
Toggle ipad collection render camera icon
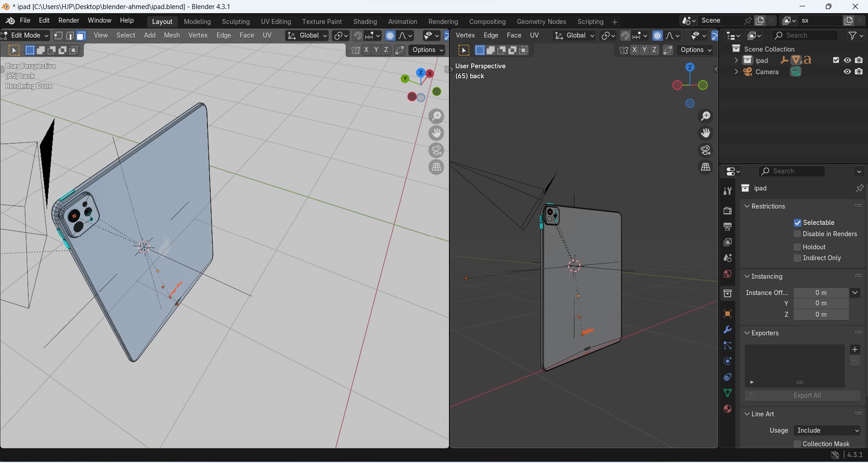(859, 60)
